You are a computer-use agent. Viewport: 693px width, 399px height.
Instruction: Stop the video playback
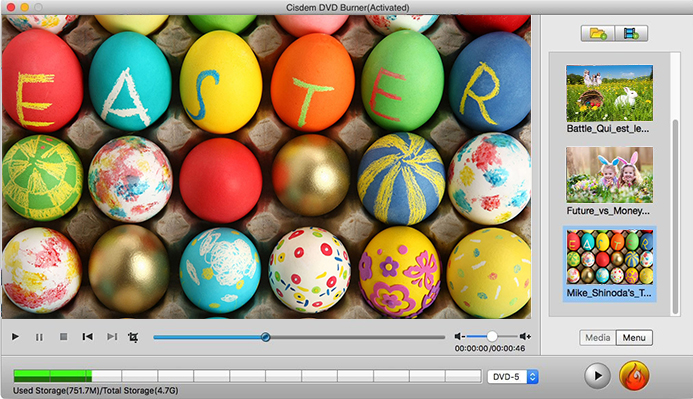coord(64,337)
